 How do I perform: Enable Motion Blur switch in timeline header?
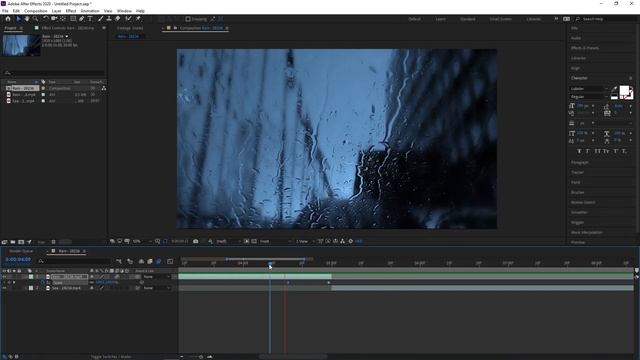click(159, 261)
